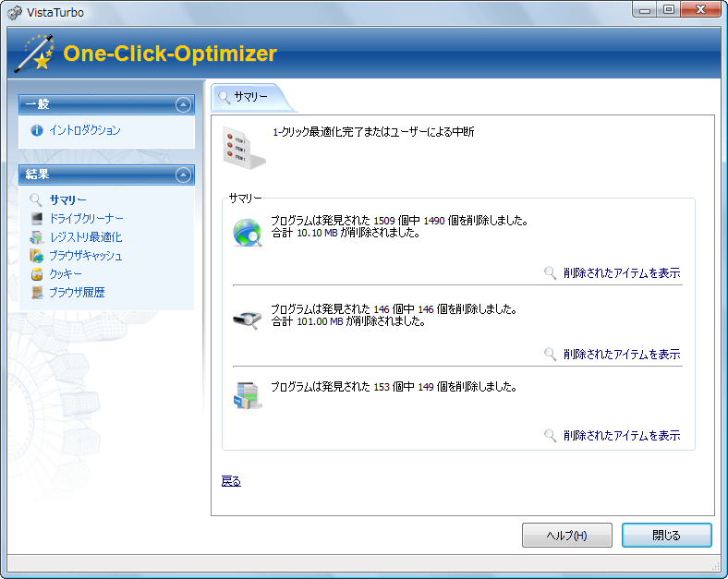Viewport: 728px width, 579px height.
Task: Click the 一般 panel header
Action: pos(106,105)
